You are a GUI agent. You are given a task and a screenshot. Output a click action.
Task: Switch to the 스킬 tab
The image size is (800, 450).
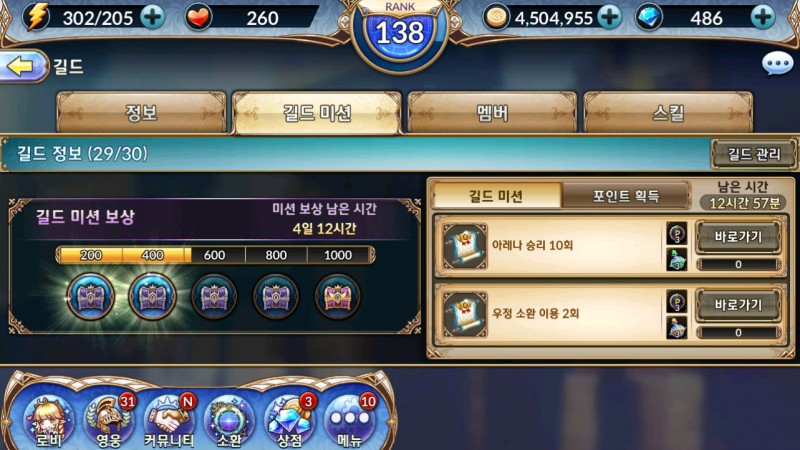[x=668, y=113]
